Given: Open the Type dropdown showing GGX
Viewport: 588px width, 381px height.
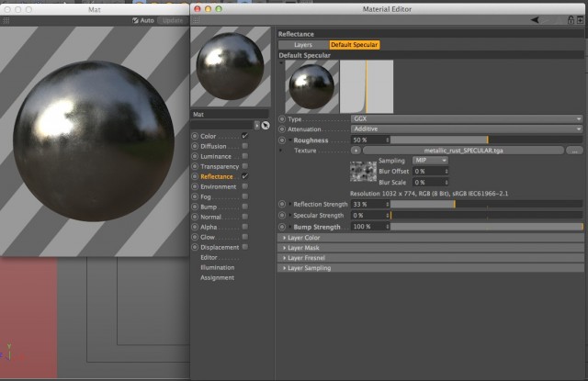Looking at the screenshot, I should click(x=467, y=118).
